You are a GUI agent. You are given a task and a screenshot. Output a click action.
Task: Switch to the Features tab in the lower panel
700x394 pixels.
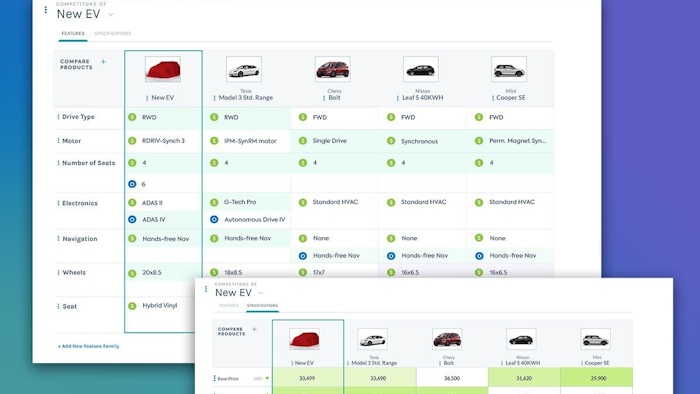click(229, 306)
